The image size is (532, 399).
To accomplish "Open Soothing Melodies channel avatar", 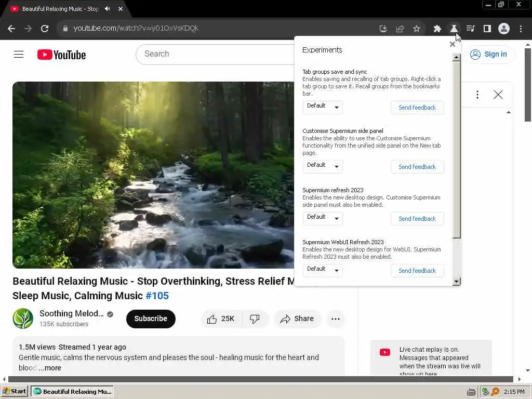I will (x=23, y=318).
